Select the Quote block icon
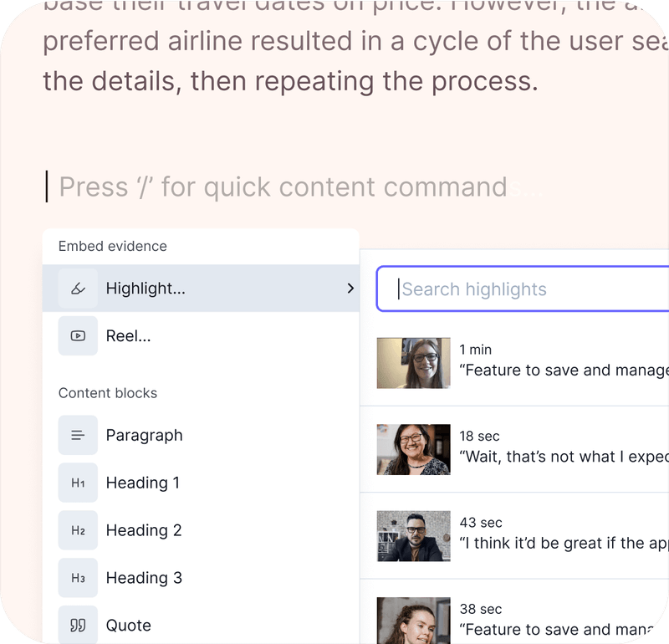 [77, 625]
